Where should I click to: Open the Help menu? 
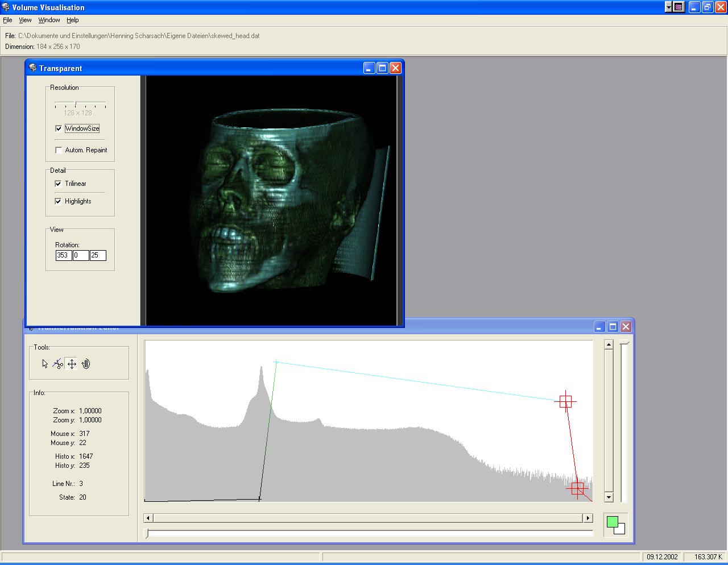72,20
